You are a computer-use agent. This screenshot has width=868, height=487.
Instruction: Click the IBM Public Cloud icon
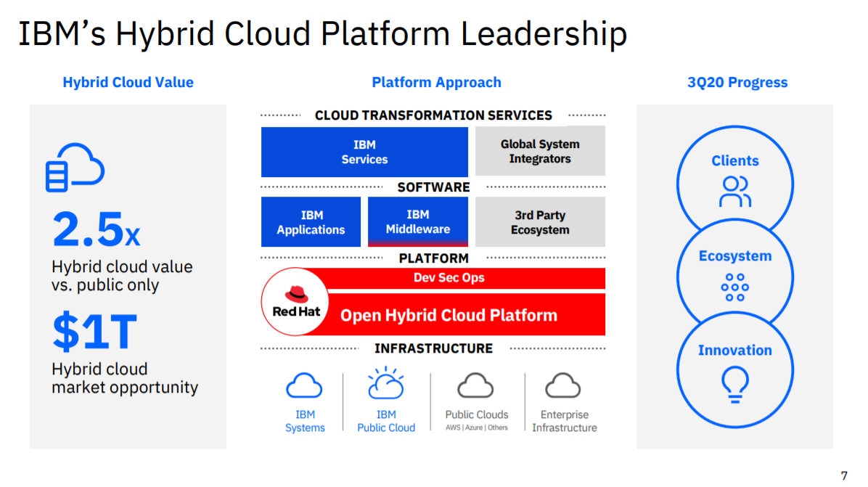pos(386,383)
